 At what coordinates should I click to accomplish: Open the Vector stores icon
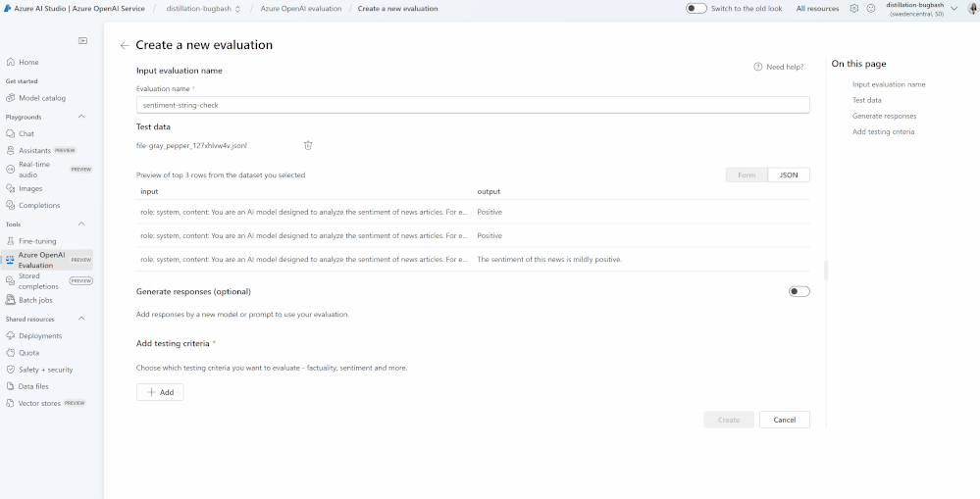10,404
